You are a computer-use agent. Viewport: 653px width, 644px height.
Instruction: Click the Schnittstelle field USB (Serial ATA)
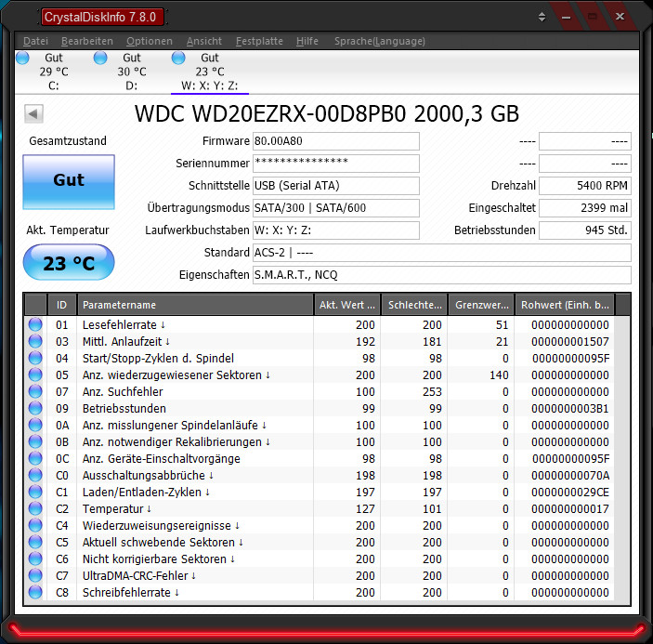coord(336,186)
